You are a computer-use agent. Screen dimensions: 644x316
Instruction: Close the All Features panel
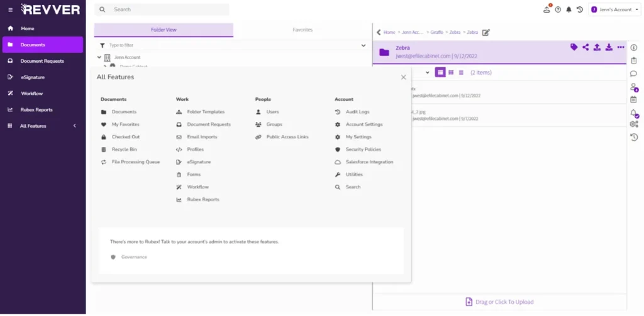tap(403, 77)
